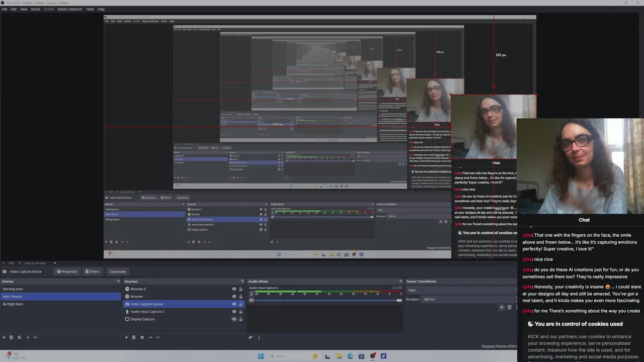Open advanced audio properties gears icon

tap(251, 337)
